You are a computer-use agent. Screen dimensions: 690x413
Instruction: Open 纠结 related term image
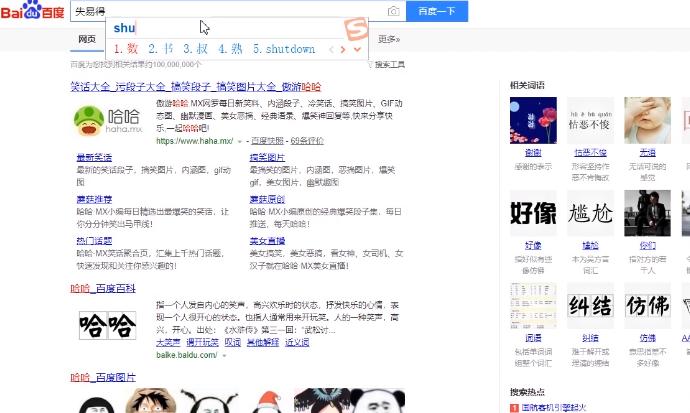coord(591,306)
